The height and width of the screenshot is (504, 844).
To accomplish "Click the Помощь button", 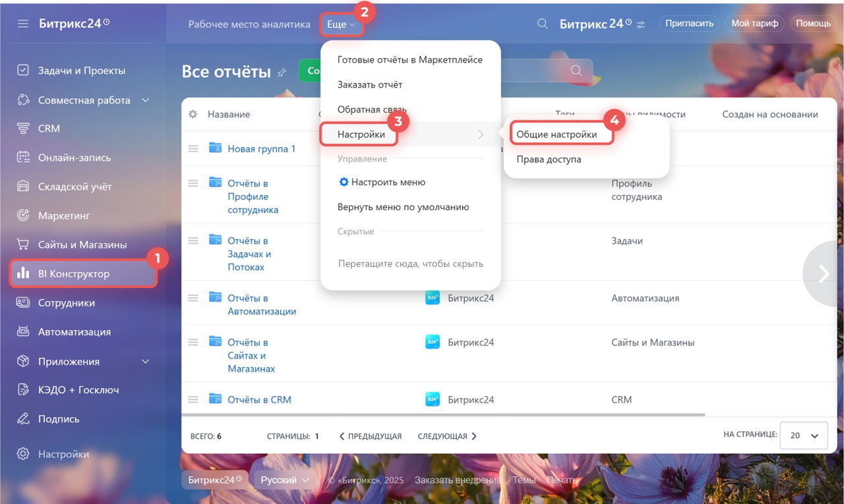I will 813,23.
